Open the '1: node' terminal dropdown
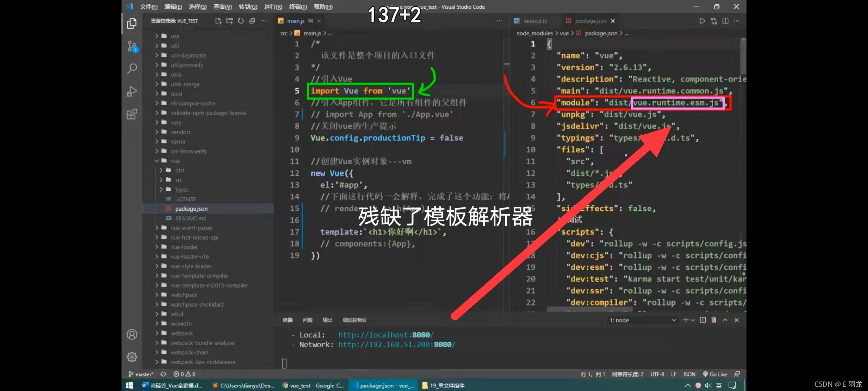 [643, 320]
